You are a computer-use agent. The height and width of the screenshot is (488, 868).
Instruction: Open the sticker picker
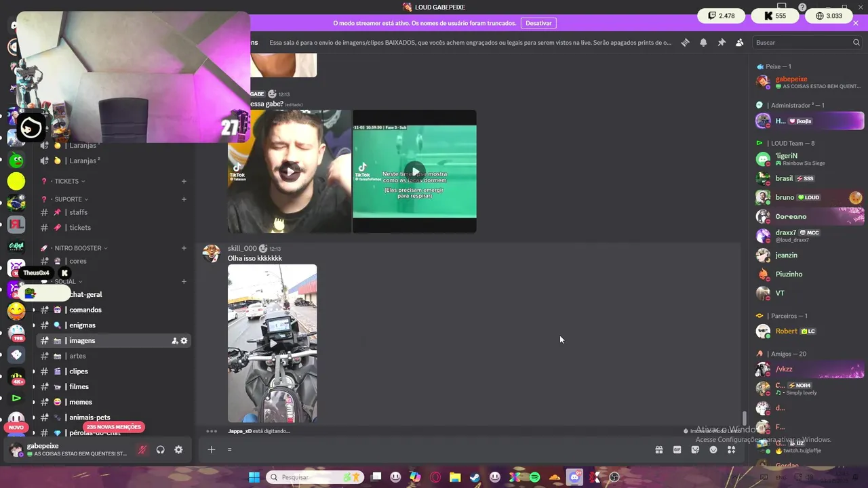point(695,449)
